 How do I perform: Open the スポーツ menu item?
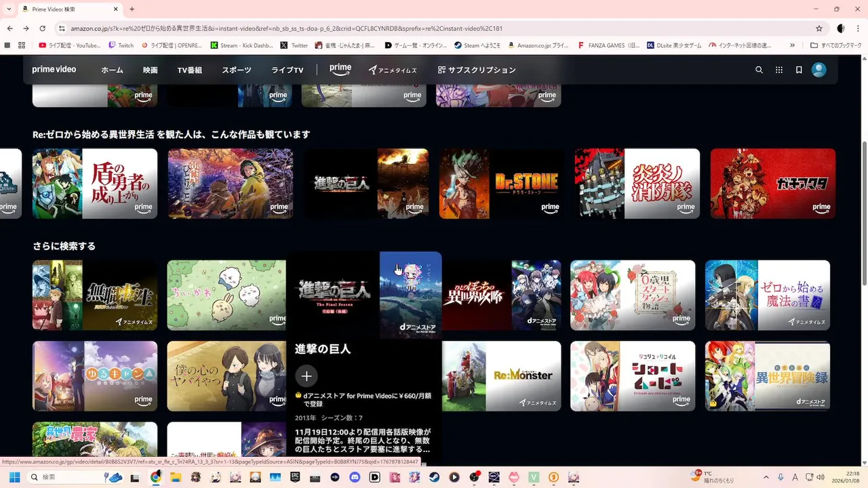[237, 70]
